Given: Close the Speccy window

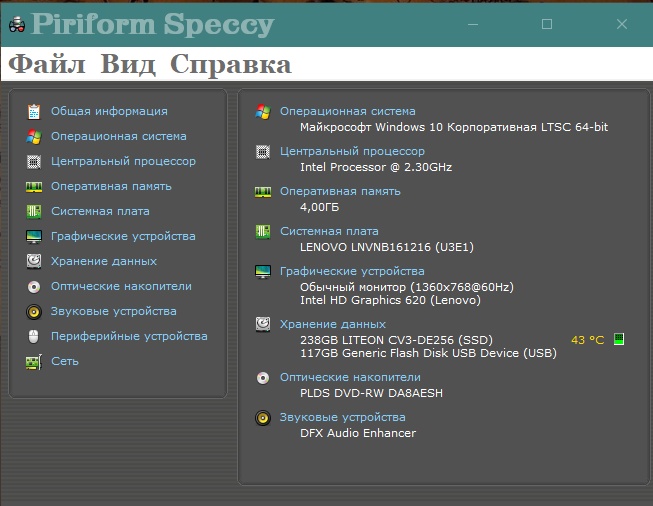Looking at the screenshot, I should (622, 24).
